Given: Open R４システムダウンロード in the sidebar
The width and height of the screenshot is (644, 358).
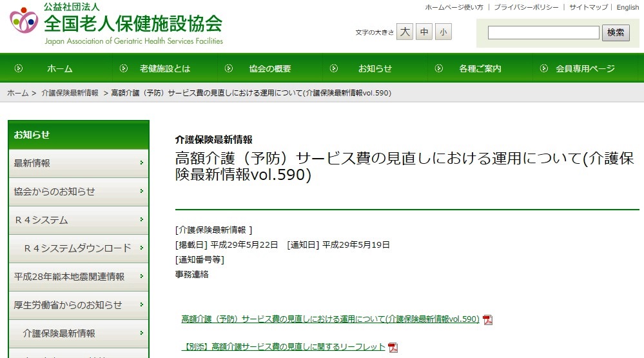Looking at the screenshot, I should pyautogui.click(x=79, y=248).
